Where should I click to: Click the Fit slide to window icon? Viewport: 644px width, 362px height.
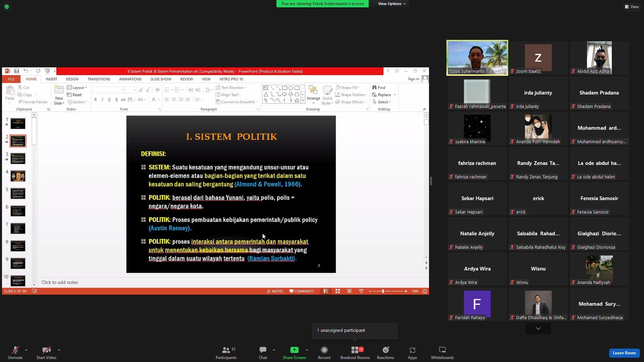425,291
